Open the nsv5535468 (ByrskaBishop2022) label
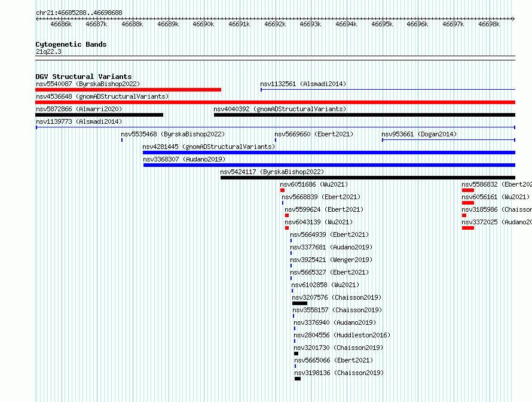 (x=173, y=134)
